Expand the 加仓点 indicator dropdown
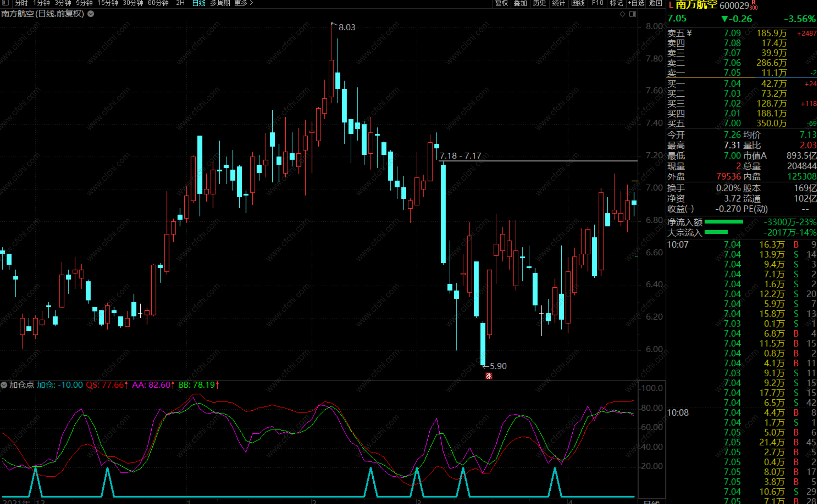Viewport: 817px width, 504px height. click(4, 385)
